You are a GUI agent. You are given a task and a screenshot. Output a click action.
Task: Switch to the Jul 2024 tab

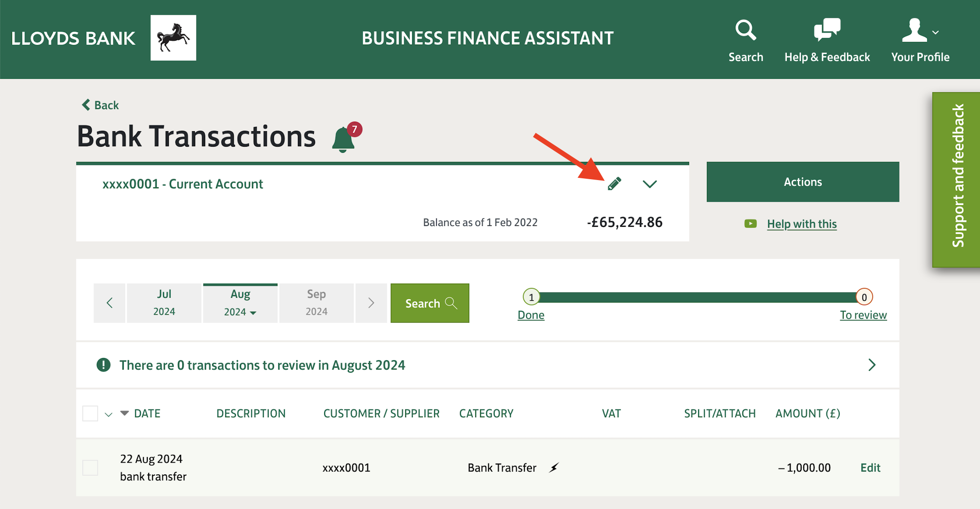[164, 303]
